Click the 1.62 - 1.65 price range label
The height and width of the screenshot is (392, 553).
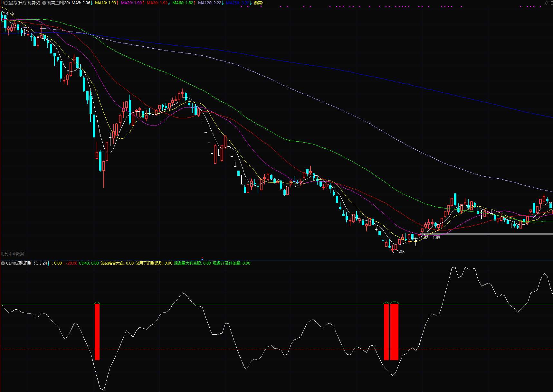431,238
